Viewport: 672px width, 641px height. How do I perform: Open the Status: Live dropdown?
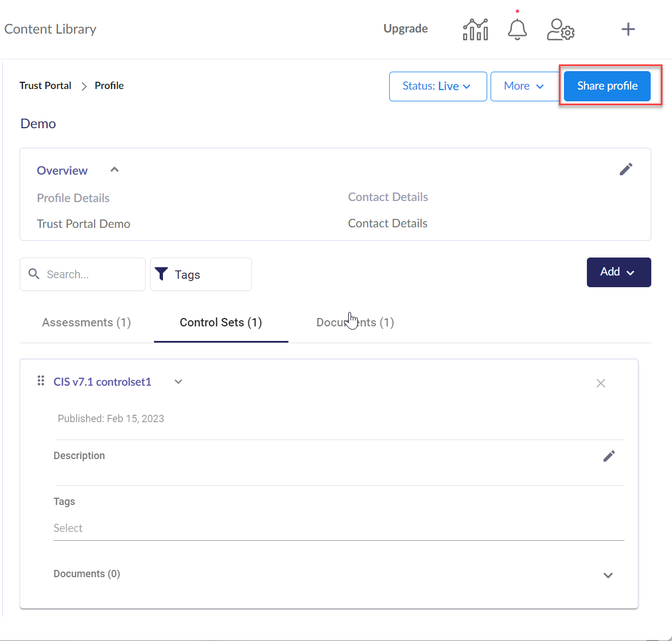(x=437, y=86)
